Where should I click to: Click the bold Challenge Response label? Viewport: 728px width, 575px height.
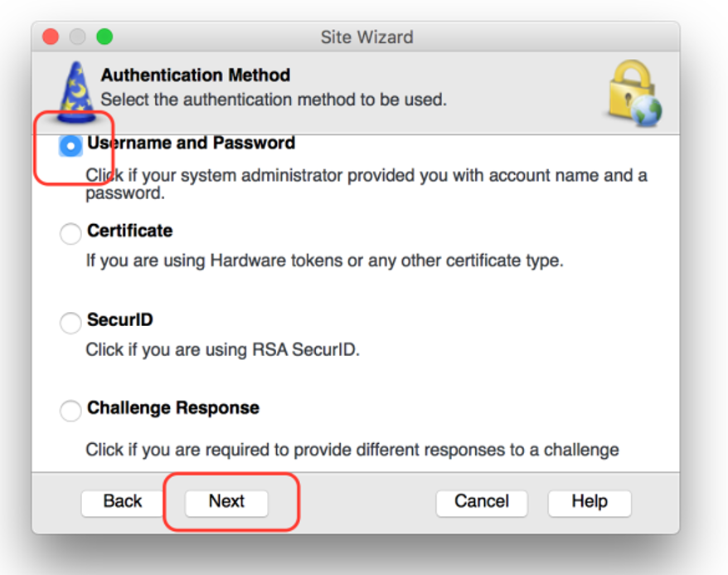coord(172,408)
